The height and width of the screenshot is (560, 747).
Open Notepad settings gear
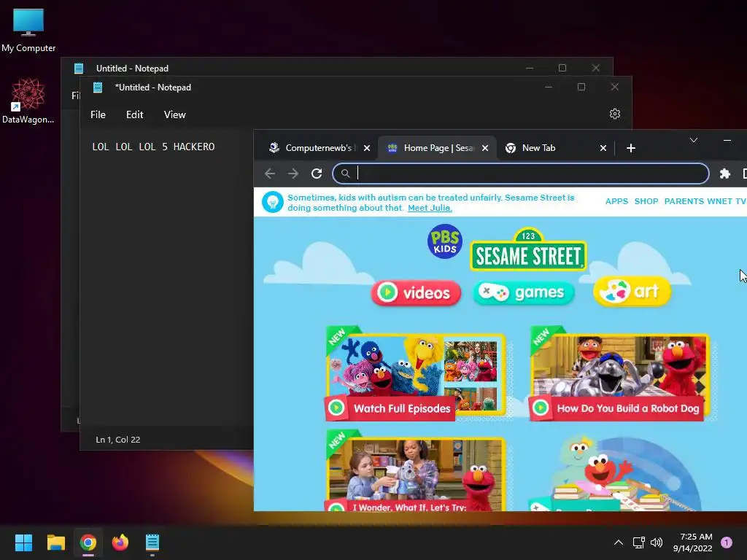(x=614, y=114)
